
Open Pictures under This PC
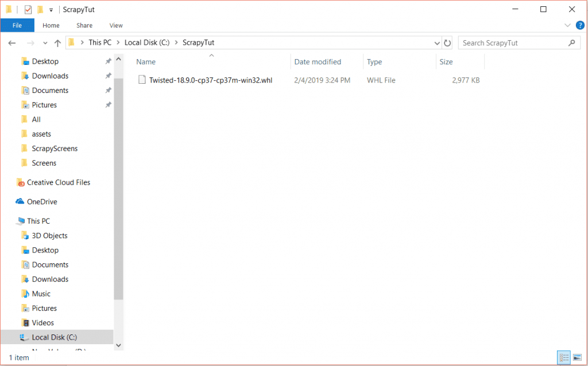coord(44,308)
